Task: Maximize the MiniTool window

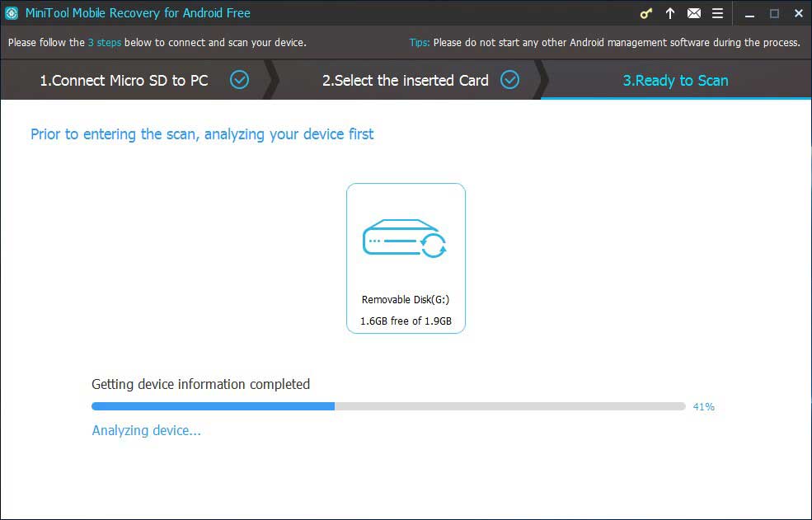Action: tap(774, 14)
